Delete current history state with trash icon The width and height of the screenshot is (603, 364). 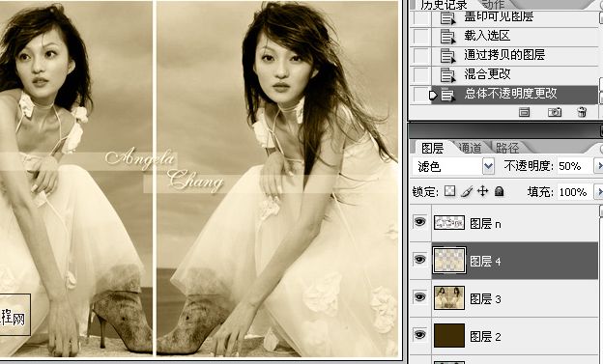(x=582, y=112)
